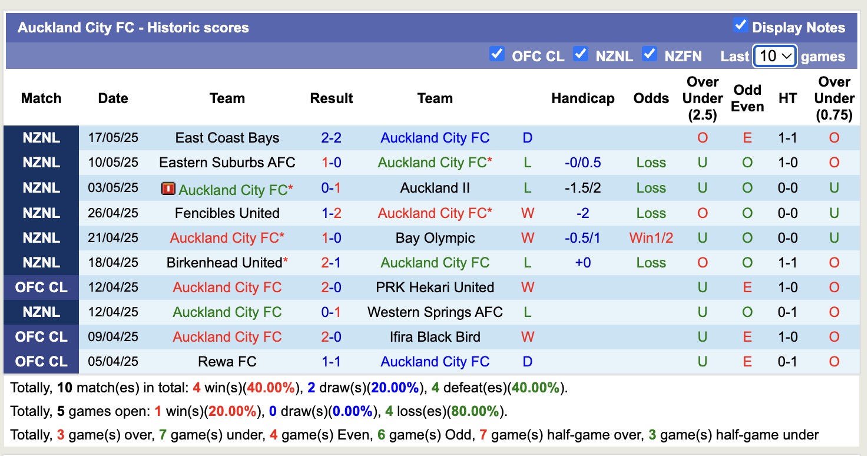Click the OFC CL label on the 12/04/25 row
This screenshot has width=868, height=456.
[41, 287]
